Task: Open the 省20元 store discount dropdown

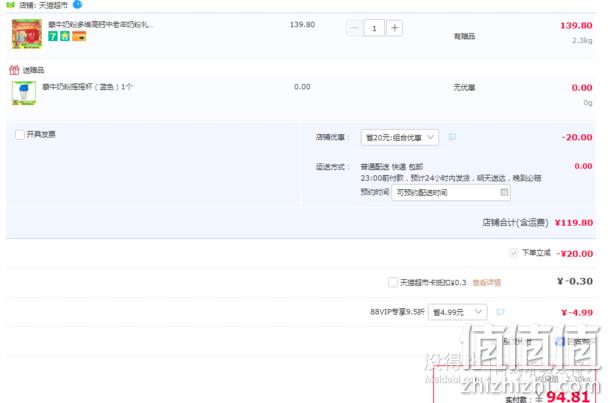Action: (x=400, y=137)
